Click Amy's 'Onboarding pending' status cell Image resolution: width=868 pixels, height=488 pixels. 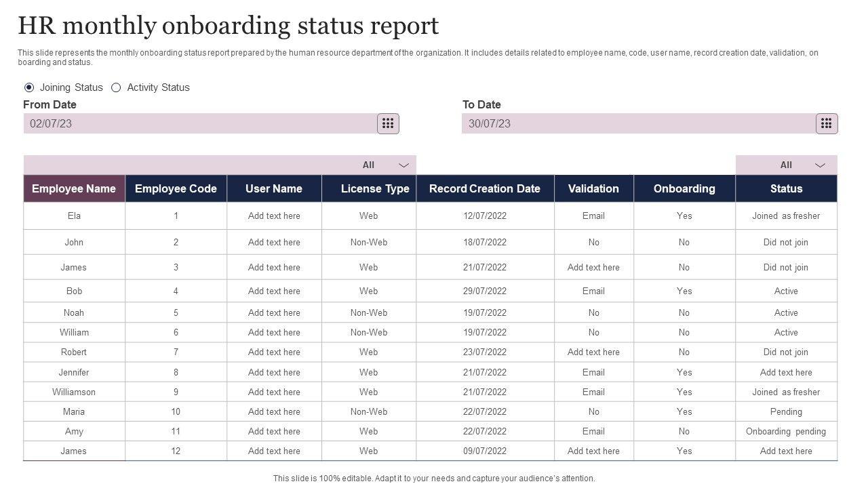(786, 431)
